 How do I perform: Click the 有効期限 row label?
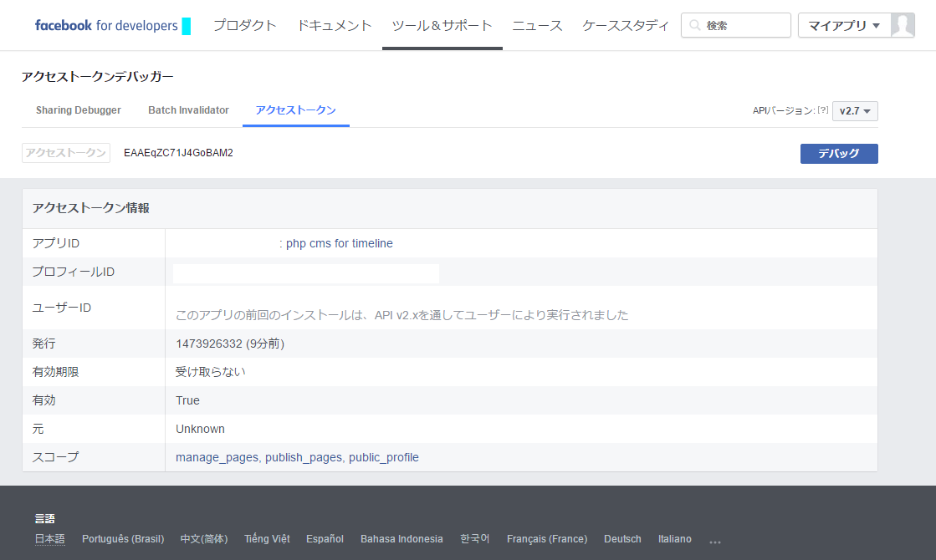55,372
